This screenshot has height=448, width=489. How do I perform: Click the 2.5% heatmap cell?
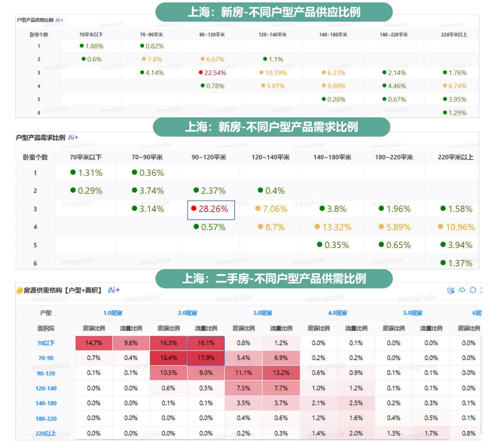356,403
